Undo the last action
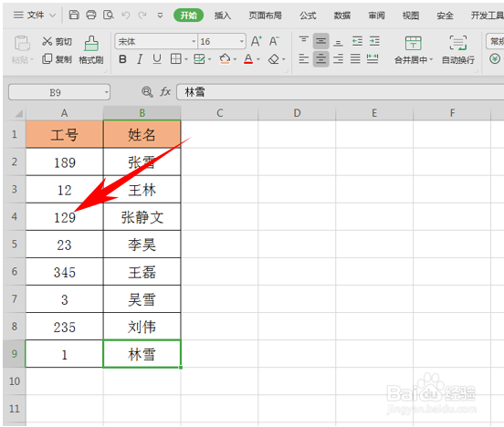This screenshot has height=427, width=504. (x=126, y=16)
